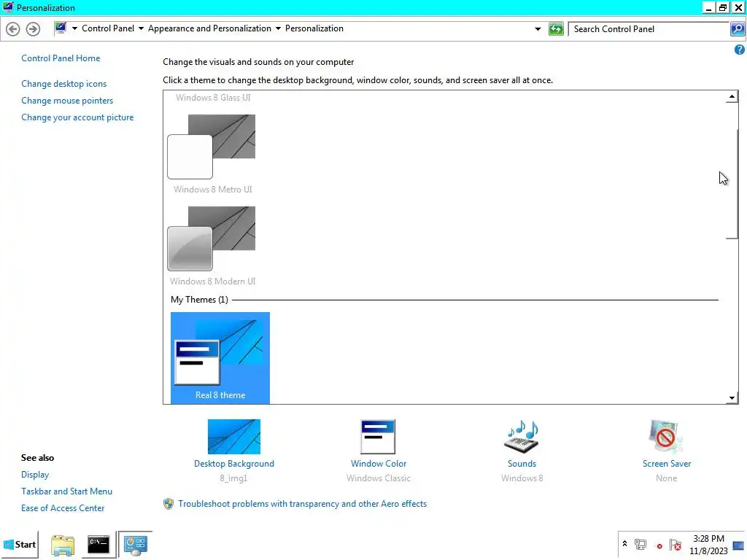Open the address bar history dropdown
This screenshot has width=747, height=560.
[538, 29]
